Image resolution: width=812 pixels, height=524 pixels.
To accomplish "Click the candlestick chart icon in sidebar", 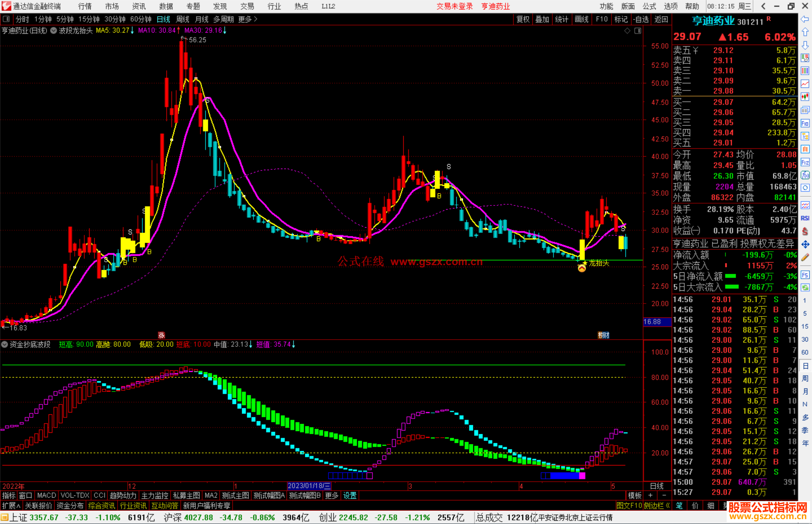I will pyautogui.click(x=805, y=97).
